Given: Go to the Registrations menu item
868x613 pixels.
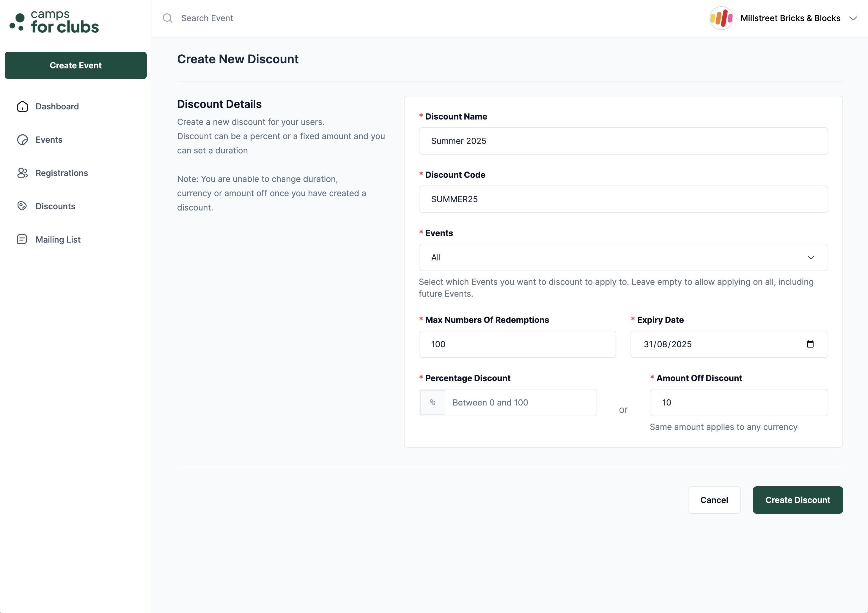Looking at the screenshot, I should pos(62,173).
